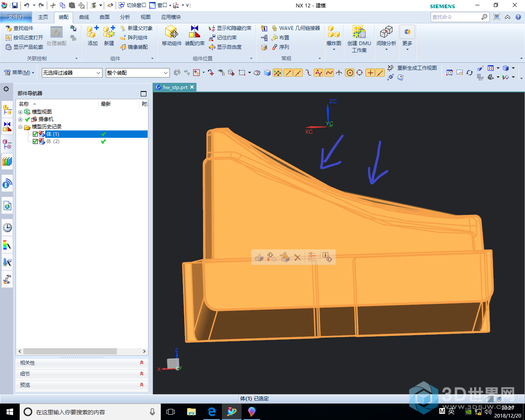Screen dimensions: 525x420
Task: Toggle checkbox for 体 (2) tree item
Action: click(x=35, y=142)
